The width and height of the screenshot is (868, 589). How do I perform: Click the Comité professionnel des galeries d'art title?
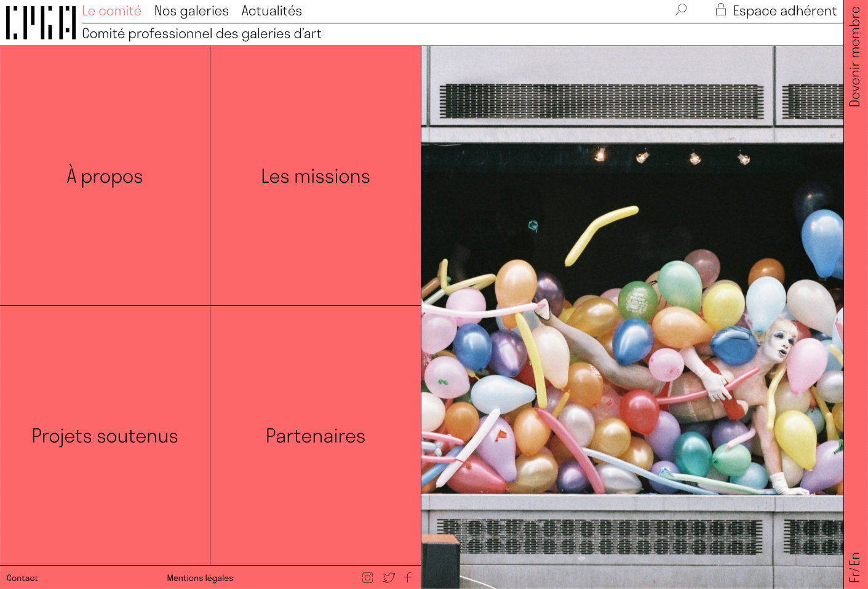202,34
